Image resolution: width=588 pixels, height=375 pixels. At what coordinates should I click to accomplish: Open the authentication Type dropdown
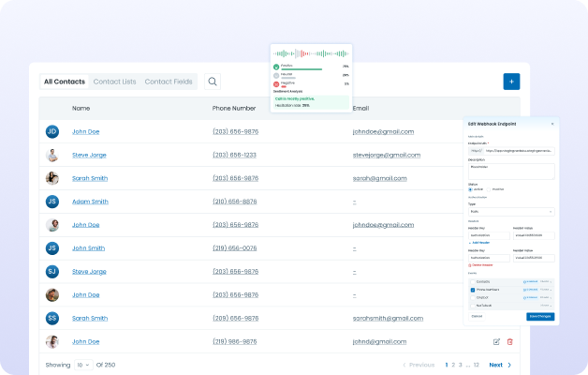click(511, 212)
